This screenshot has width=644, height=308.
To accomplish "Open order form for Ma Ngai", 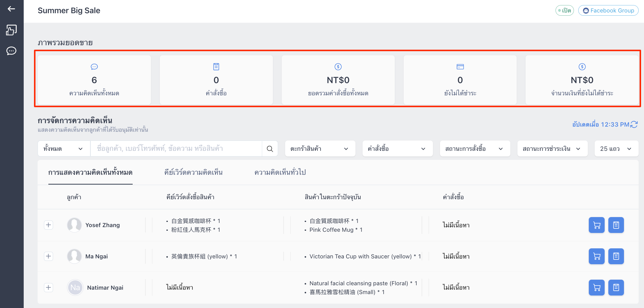I will (x=616, y=256).
